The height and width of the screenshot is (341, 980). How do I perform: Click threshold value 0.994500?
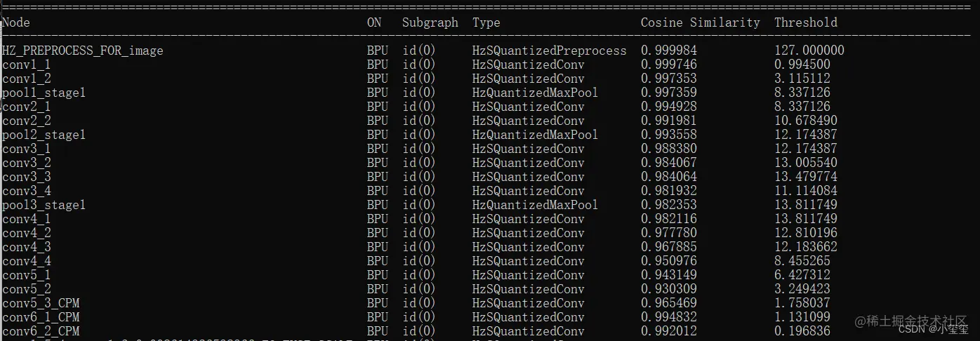pyautogui.click(x=802, y=65)
